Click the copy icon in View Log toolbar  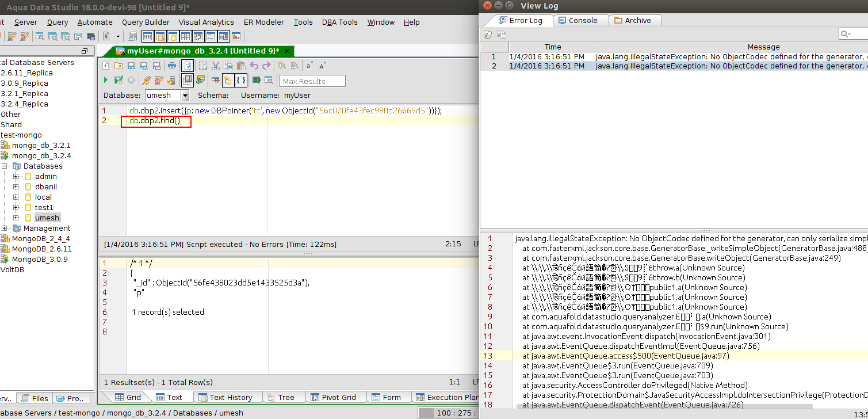502,35
